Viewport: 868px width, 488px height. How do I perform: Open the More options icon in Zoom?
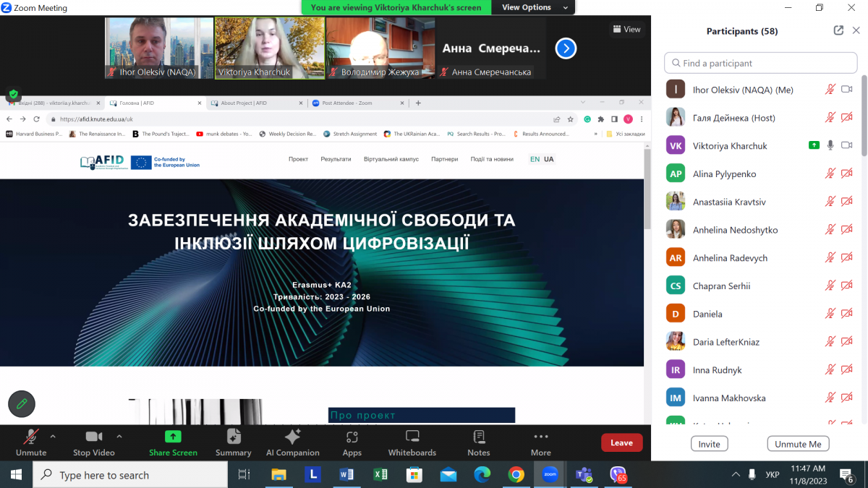coord(540,441)
